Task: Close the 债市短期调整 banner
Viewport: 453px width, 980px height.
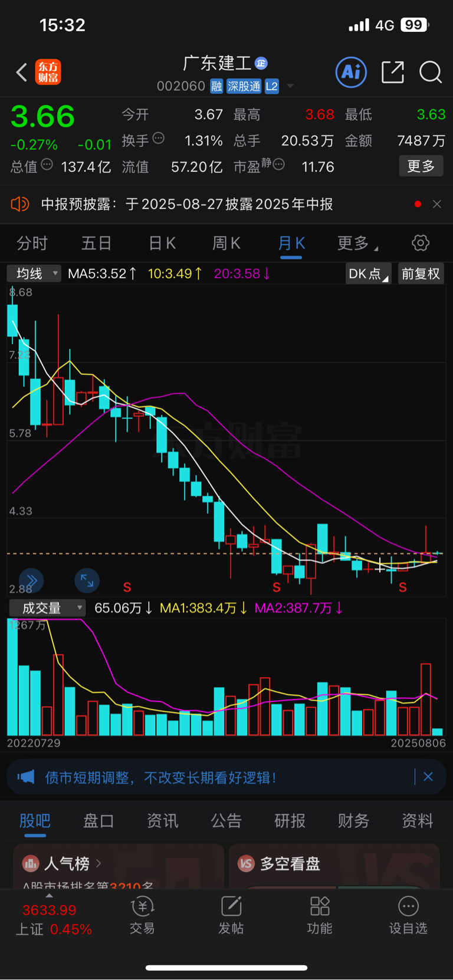Action: pyautogui.click(x=428, y=777)
